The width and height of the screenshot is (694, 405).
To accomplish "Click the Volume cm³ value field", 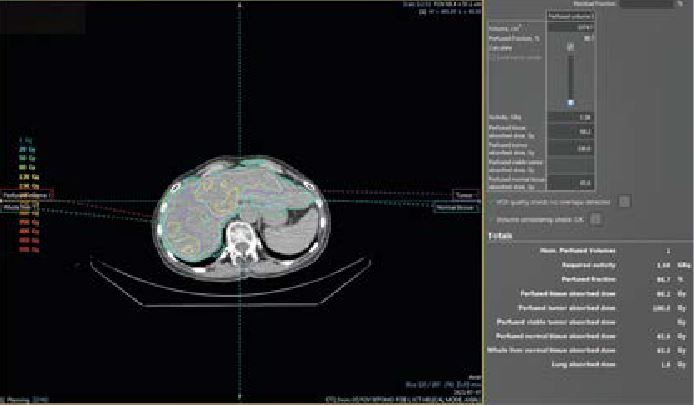I will (x=572, y=28).
